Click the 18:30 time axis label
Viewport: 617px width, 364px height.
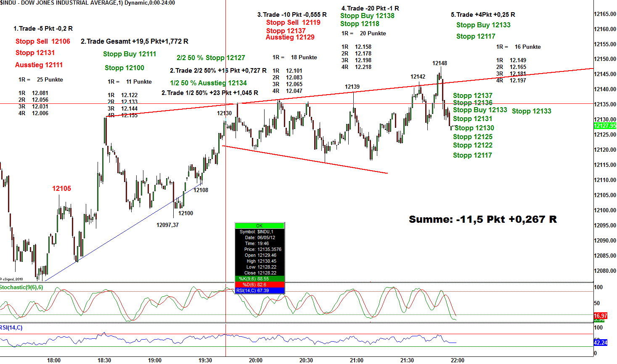point(104,360)
